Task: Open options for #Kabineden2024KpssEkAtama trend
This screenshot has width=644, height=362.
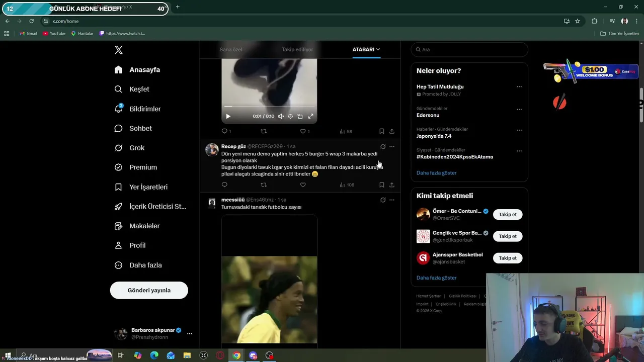Action: [x=519, y=151]
